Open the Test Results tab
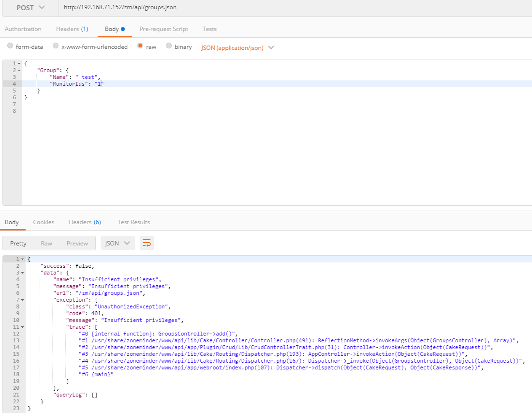 pos(133,222)
